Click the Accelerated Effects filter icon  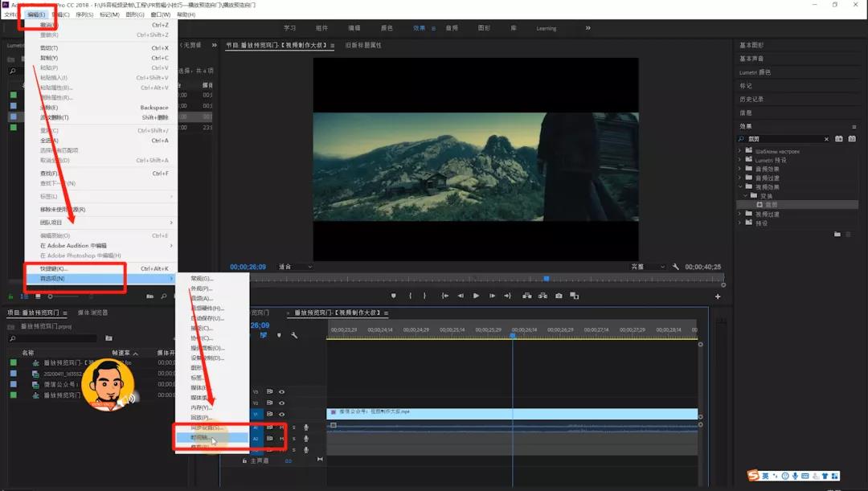pos(838,139)
